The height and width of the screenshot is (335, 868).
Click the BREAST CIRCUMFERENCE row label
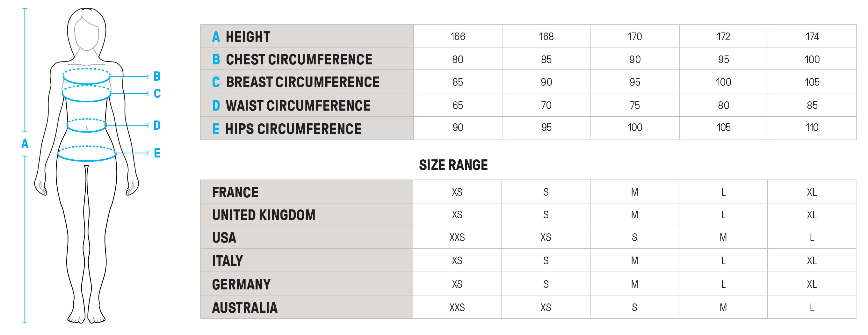coord(302,82)
